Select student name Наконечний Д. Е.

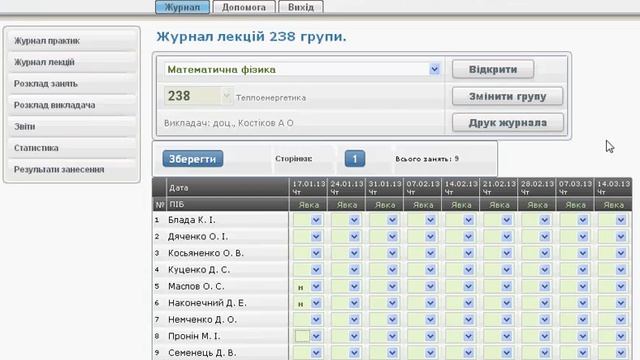pos(207,303)
